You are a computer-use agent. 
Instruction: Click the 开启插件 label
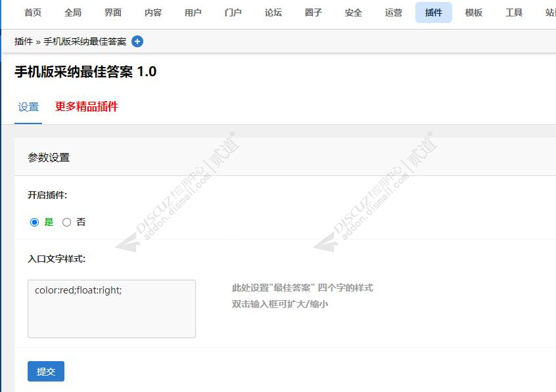[x=47, y=195]
